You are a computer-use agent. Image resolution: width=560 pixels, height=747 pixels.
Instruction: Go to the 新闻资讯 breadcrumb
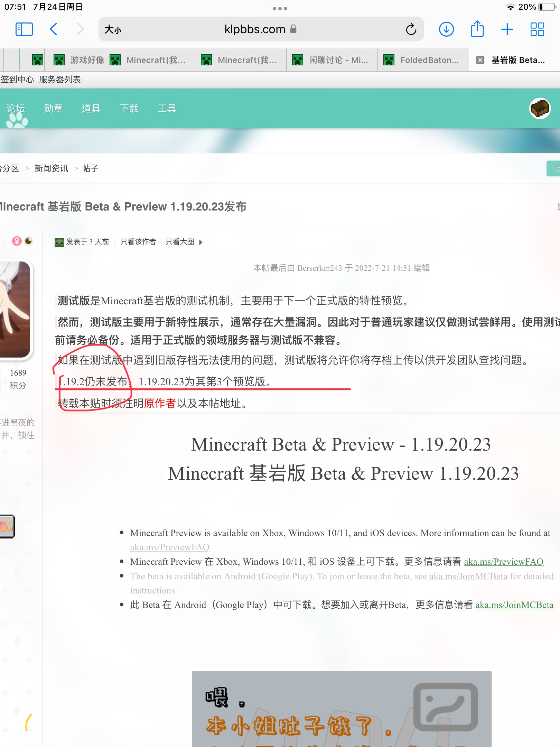click(x=52, y=168)
